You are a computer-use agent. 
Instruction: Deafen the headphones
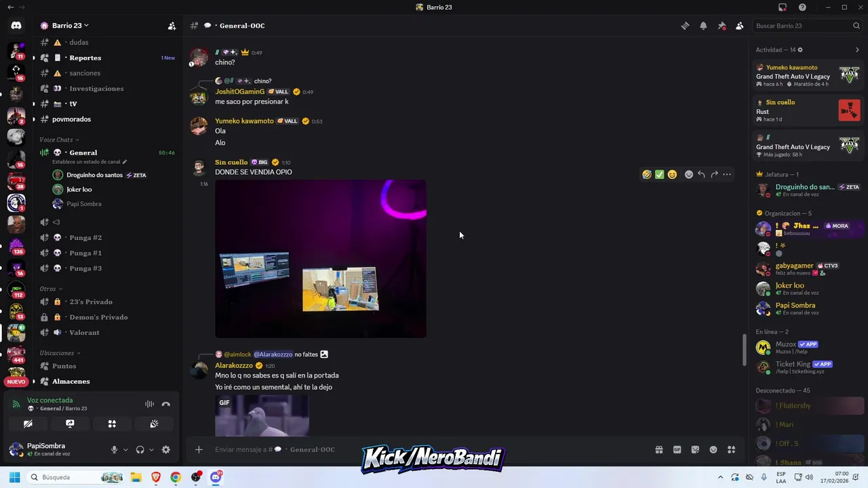tap(140, 449)
